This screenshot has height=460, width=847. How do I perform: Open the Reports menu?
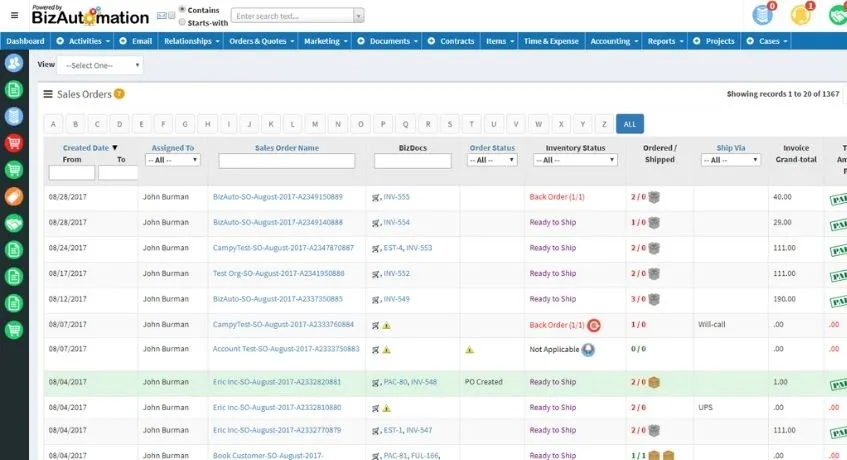[x=665, y=41]
